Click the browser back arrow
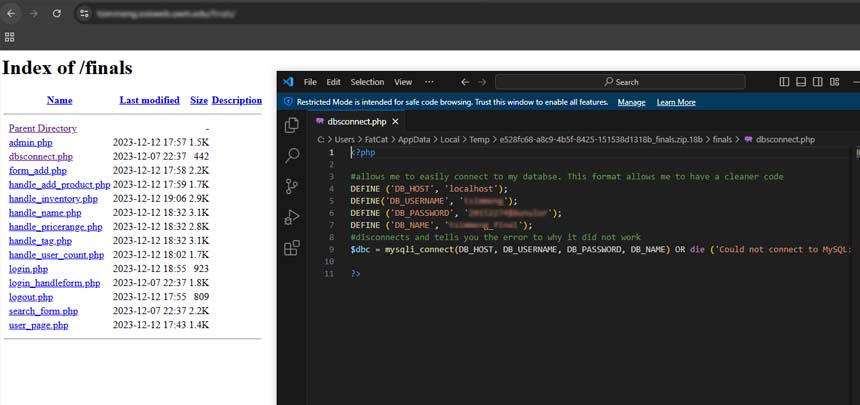Screen dimensions: 860x405 [11, 14]
